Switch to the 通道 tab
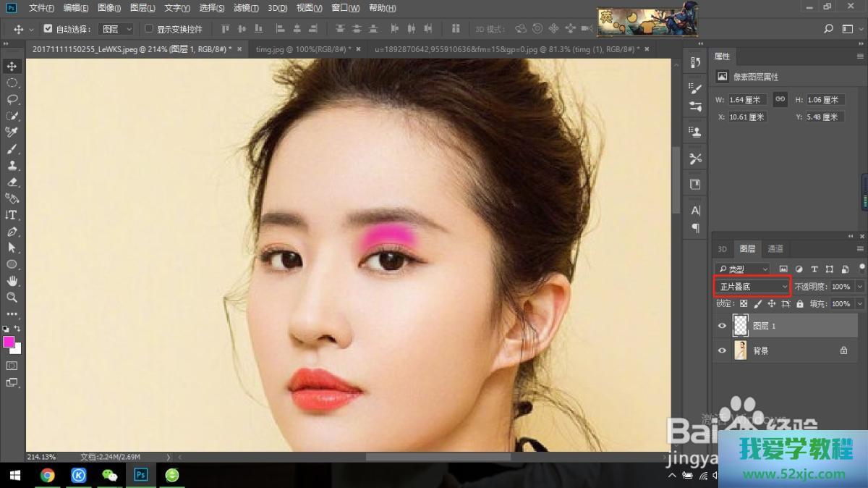The width and height of the screenshot is (868, 488). [x=775, y=249]
